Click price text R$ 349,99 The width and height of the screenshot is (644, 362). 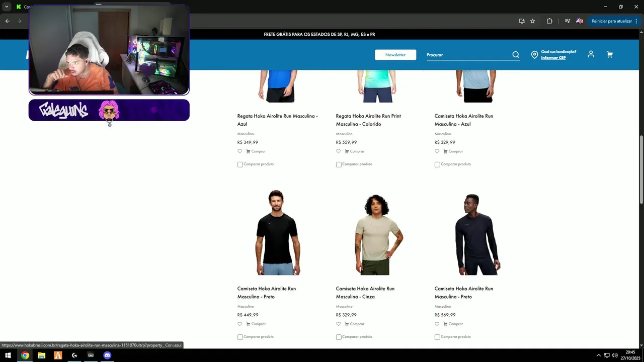tap(248, 142)
